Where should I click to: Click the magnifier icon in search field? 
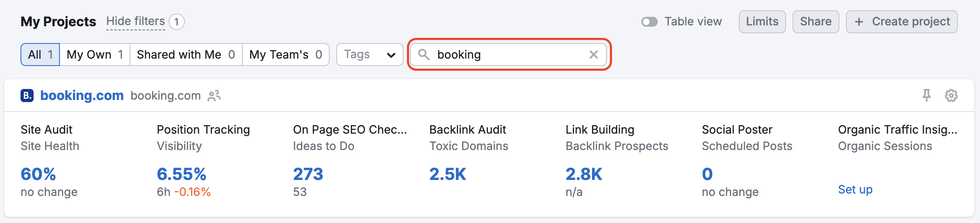coord(424,55)
